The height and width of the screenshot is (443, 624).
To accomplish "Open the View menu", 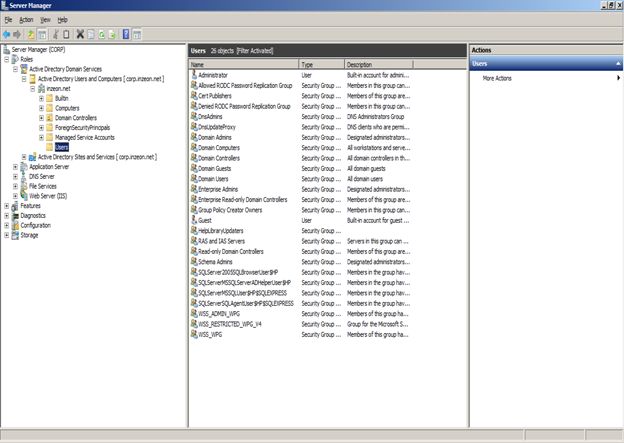I will point(45,20).
